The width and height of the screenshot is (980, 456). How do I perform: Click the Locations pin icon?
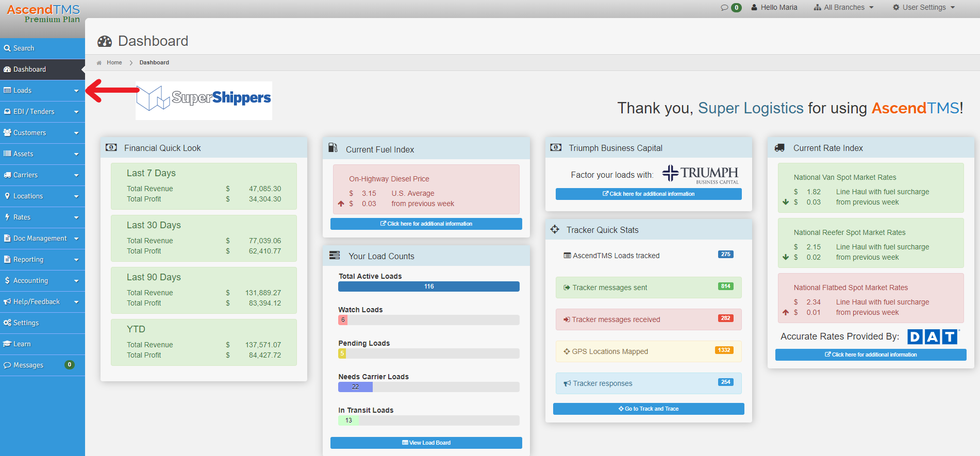coord(7,196)
